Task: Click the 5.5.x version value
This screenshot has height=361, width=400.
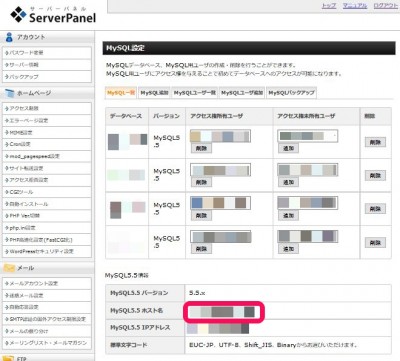Action: pyautogui.click(x=197, y=293)
